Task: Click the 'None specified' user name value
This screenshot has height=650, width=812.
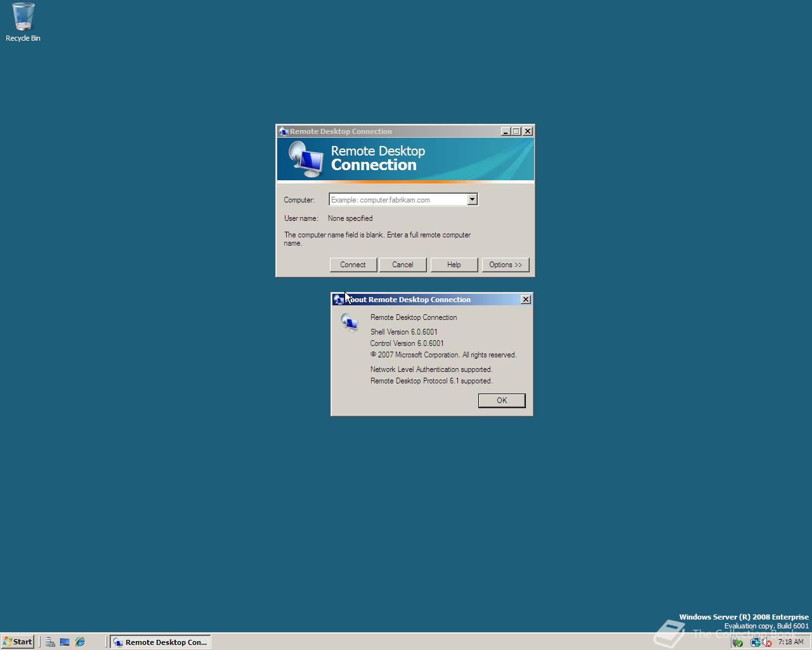Action: [x=350, y=218]
